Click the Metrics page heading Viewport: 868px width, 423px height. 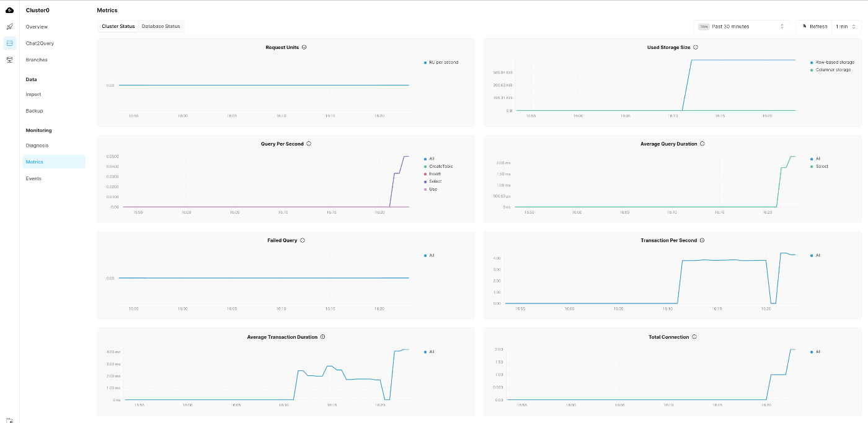(x=107, y=10)
